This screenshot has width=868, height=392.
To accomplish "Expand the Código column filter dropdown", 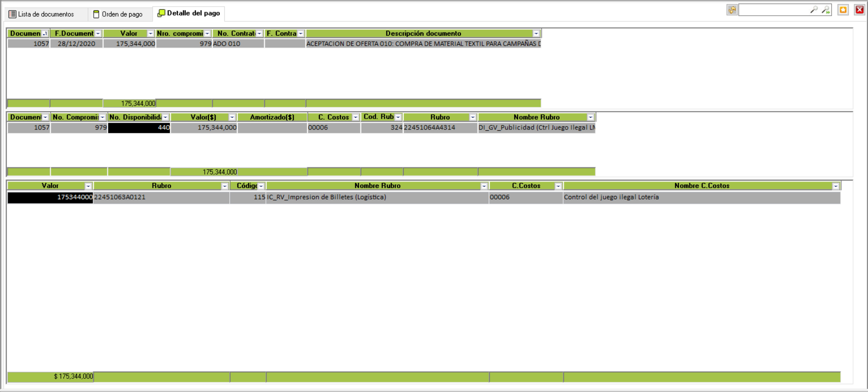I will (x=261, y=186).
